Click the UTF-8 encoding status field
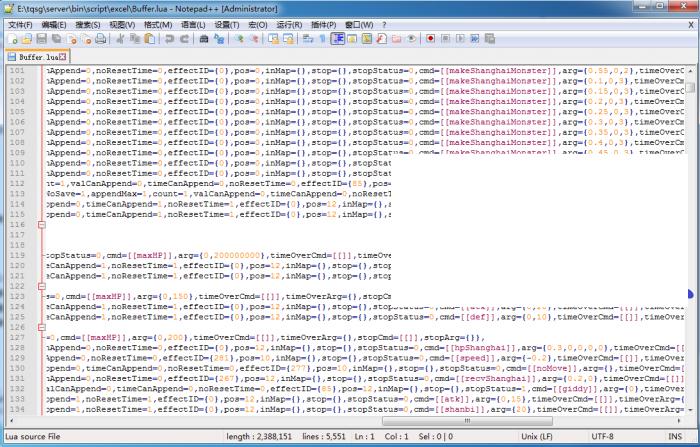700x447 pixels. click(602, 437)
